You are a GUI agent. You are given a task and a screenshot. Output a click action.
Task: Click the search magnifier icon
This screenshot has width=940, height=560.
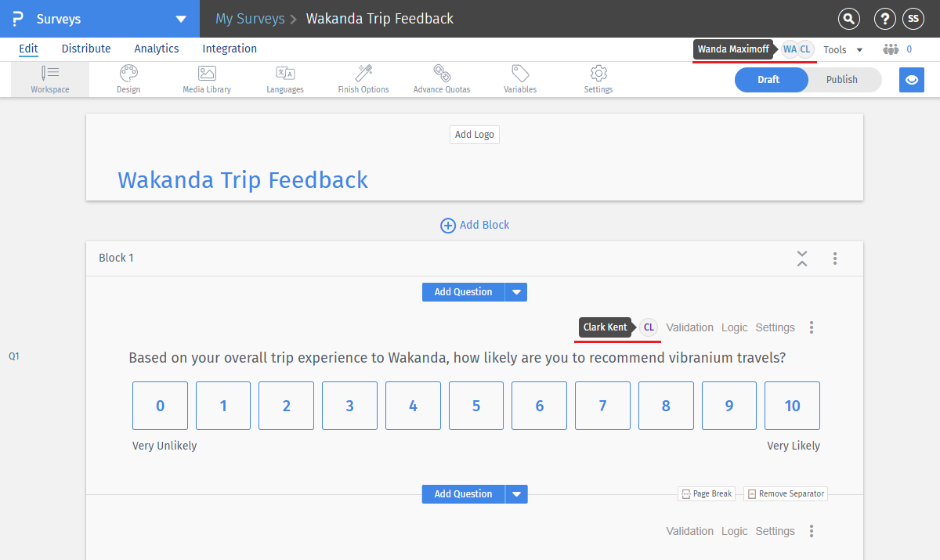click(x=848, y=19)
